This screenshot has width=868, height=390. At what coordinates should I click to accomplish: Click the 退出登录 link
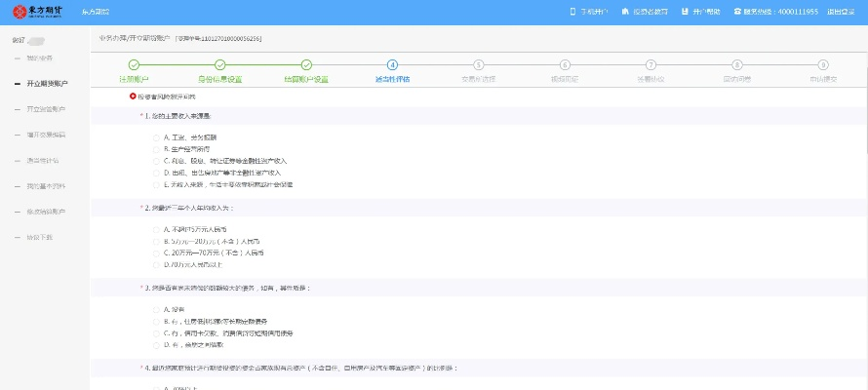tap(838, 12)
